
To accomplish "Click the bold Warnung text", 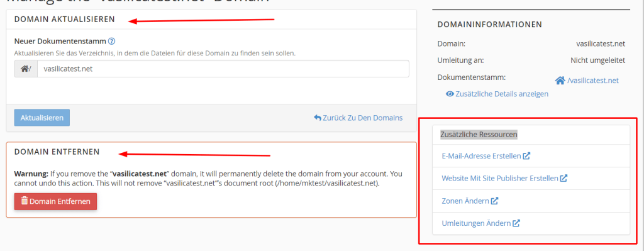I will [x=31, y=174].
